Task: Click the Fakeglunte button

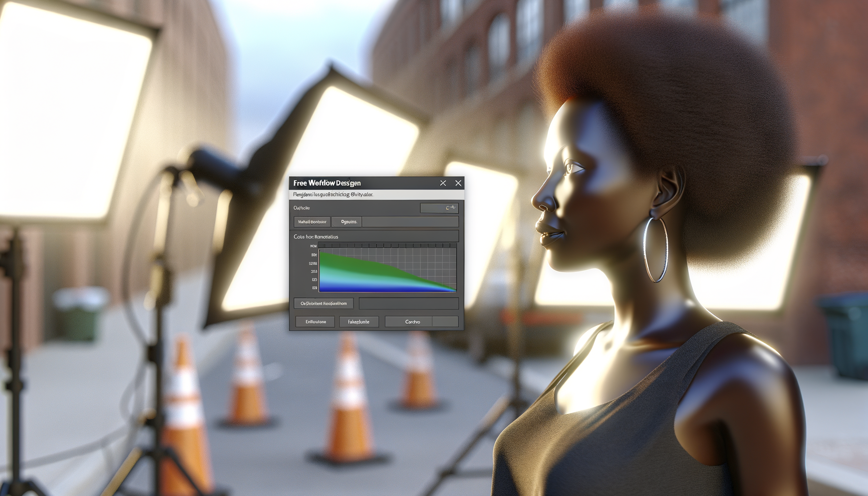Action: [x=359, y=321]
